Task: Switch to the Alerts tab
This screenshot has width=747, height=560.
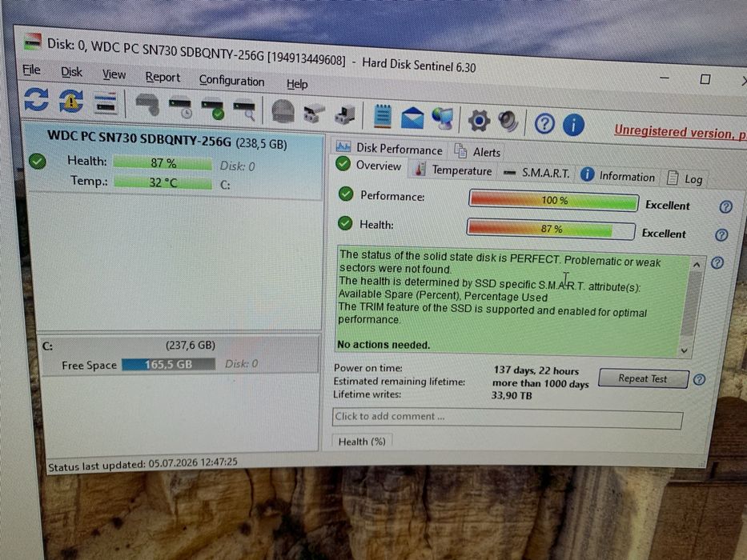Action: 477,151
